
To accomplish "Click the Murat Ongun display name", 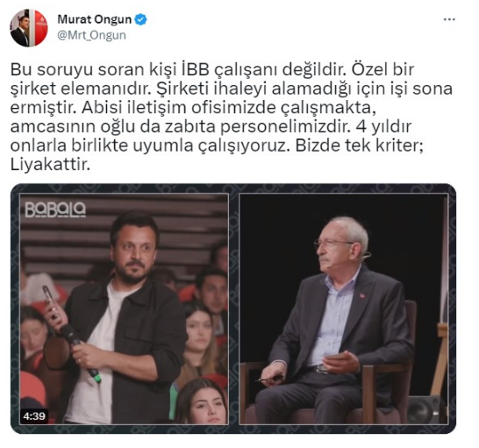I will pos(95,19).
